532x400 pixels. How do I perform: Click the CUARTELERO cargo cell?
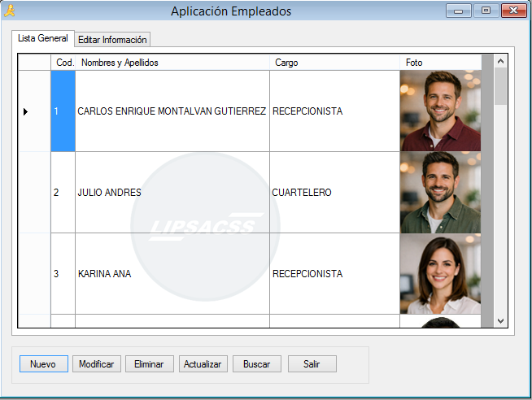[334, 192]
